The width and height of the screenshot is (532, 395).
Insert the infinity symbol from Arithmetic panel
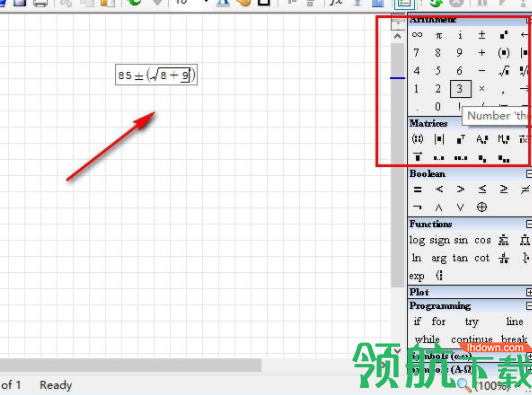[x=417, y=35]
